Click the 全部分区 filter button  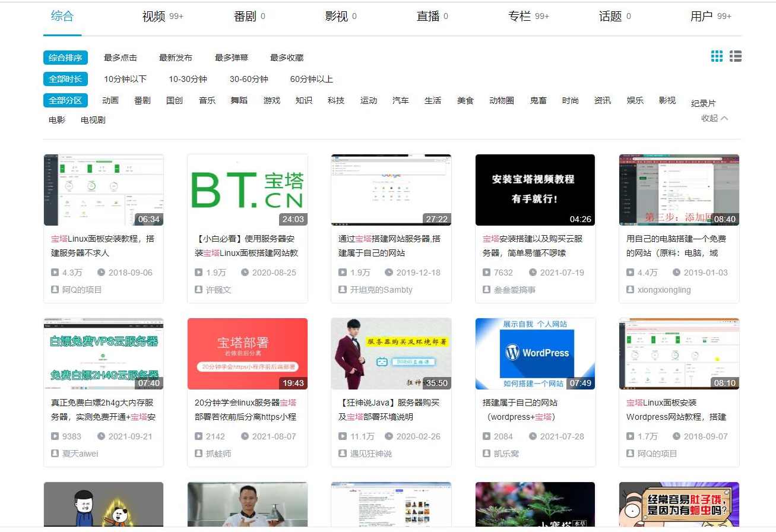pyautogui.click(x=65, y=100)
